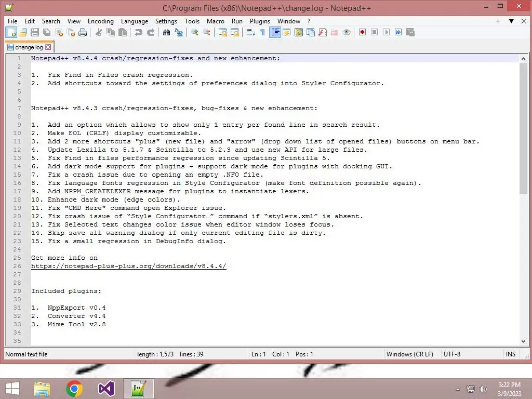Image resolution: width=532 pixels, height=399 pixels.
Task: Open the Windows Start button
Action: click(x=12, y=389)
